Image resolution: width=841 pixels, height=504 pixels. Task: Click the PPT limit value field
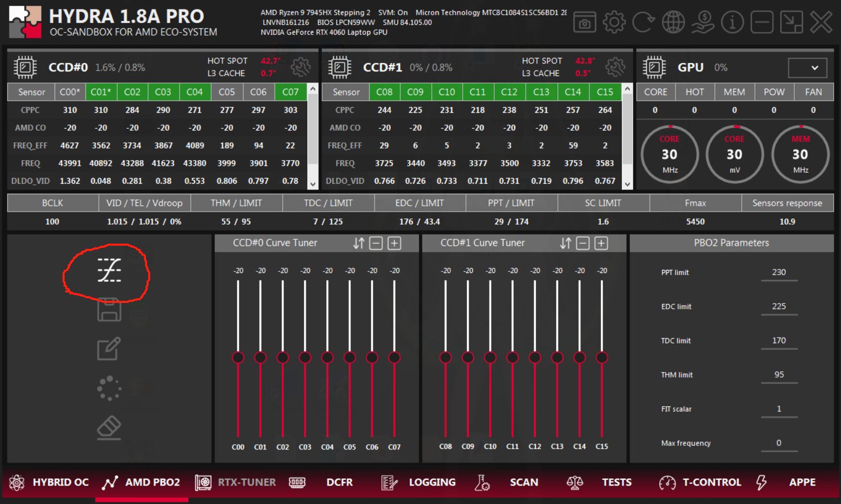pyautogui.click(x=779, y=272)
